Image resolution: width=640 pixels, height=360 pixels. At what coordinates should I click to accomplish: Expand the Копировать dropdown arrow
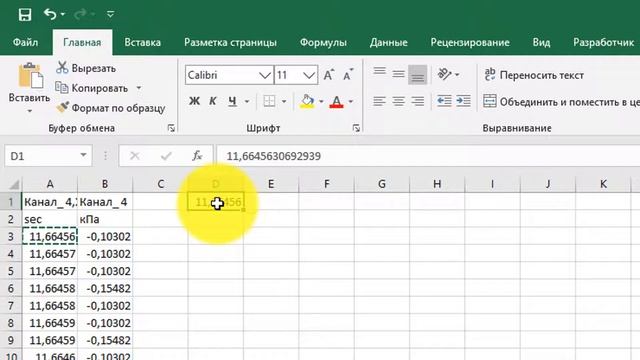click(139, 88)
